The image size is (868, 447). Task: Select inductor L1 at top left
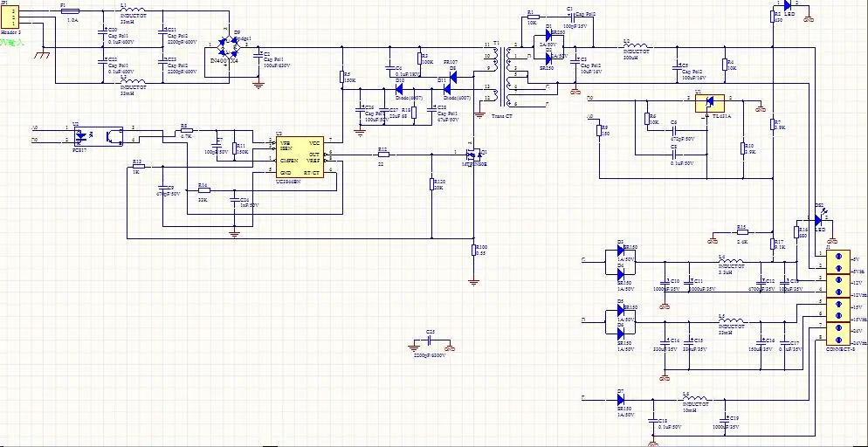pyautogui.click(x=133, y=11)
